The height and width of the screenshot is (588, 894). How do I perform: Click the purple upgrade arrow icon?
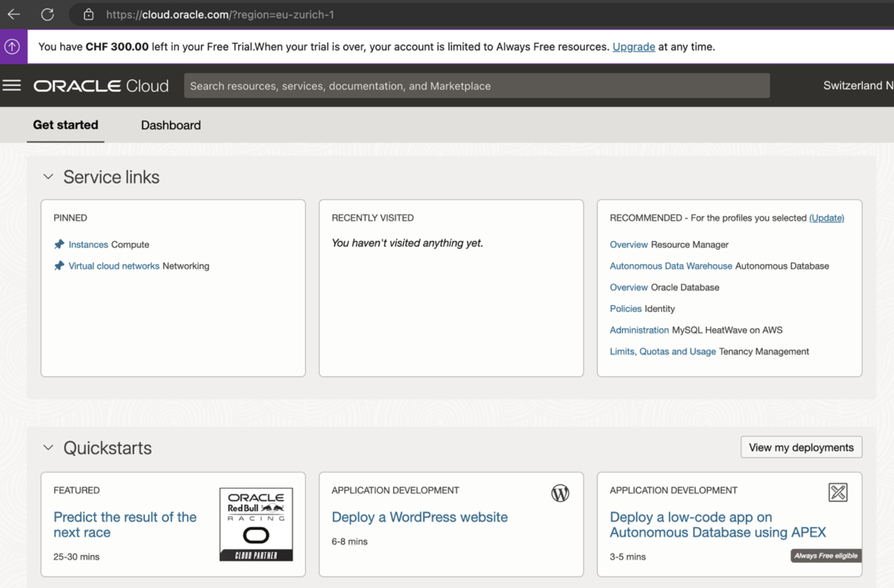pyautogui.click(x=12, y=46)
